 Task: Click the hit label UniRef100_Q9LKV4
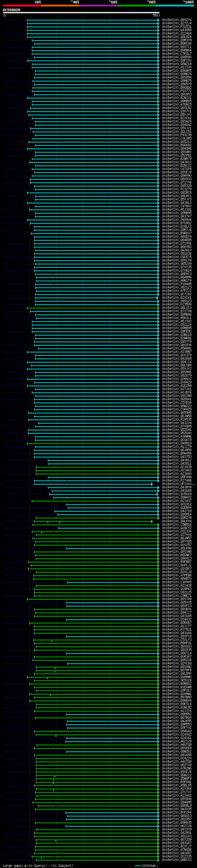[x=176, y=521]
